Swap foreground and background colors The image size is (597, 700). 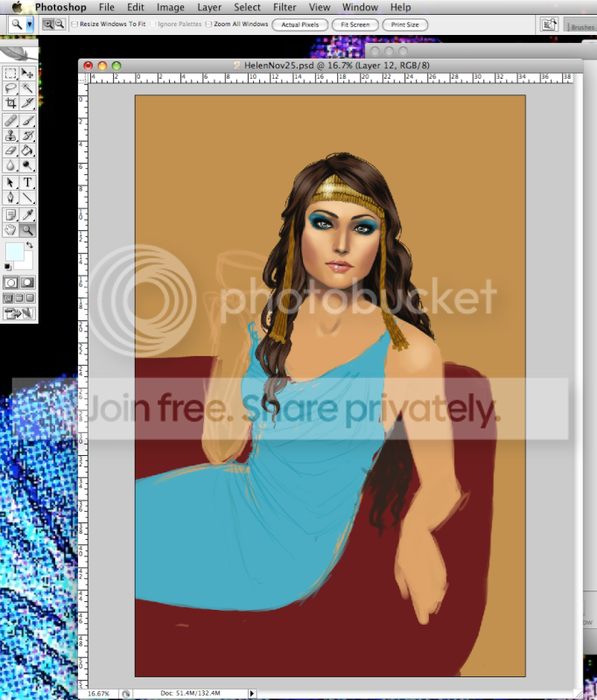[x=30, y=245]
